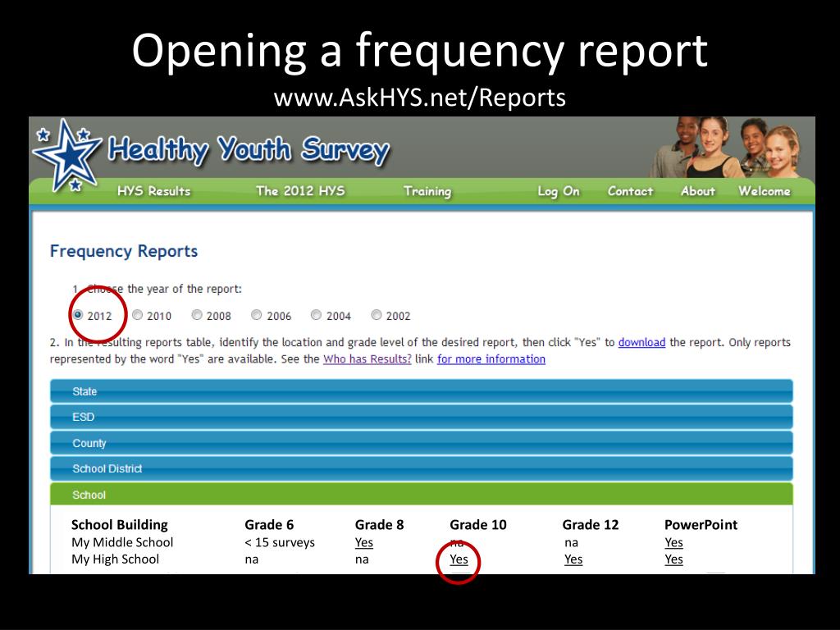The width and height of the screenshot is (840, 630).
Task: Select the 2010 report year radio button
Action: (138, 315)
